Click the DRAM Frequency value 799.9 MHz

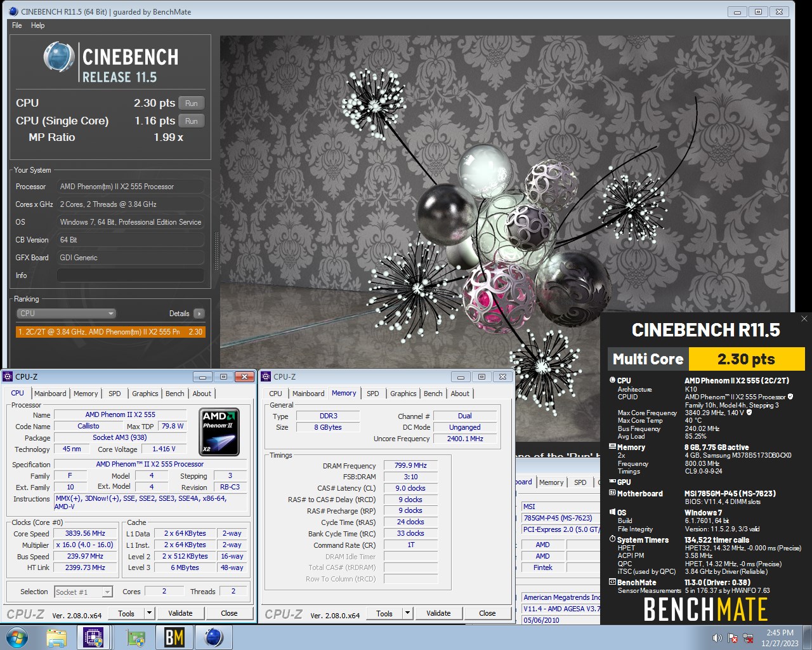[x=410, y=465]
